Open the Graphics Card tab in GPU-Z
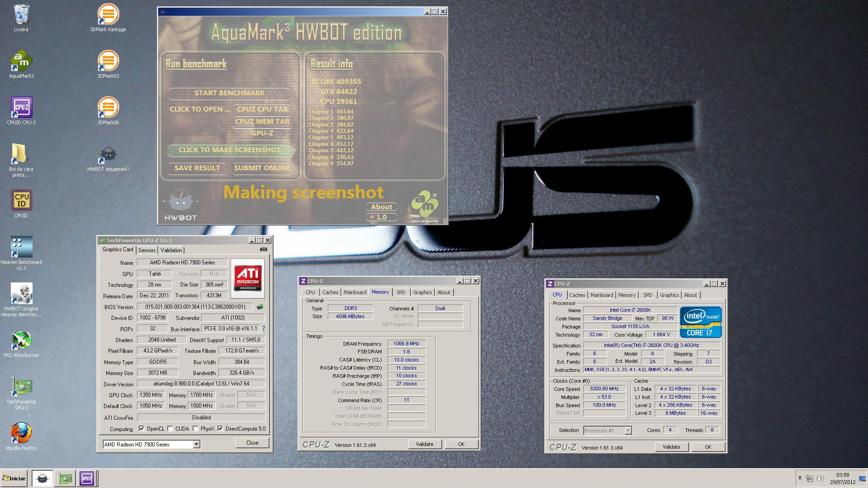Screen dimensions: 868x488 point(118,249)
